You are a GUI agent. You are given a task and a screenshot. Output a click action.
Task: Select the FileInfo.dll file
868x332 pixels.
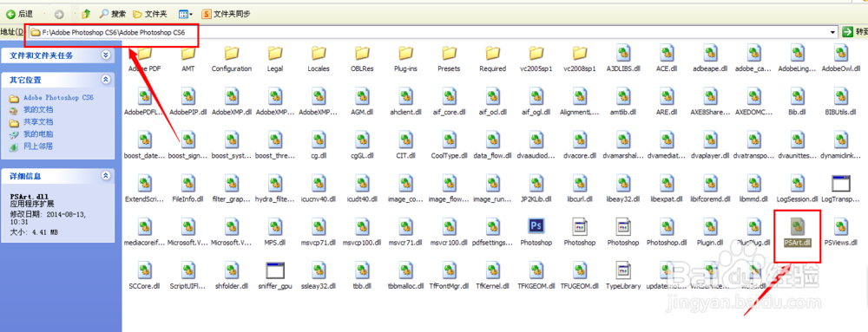click(x=187, y=189)
